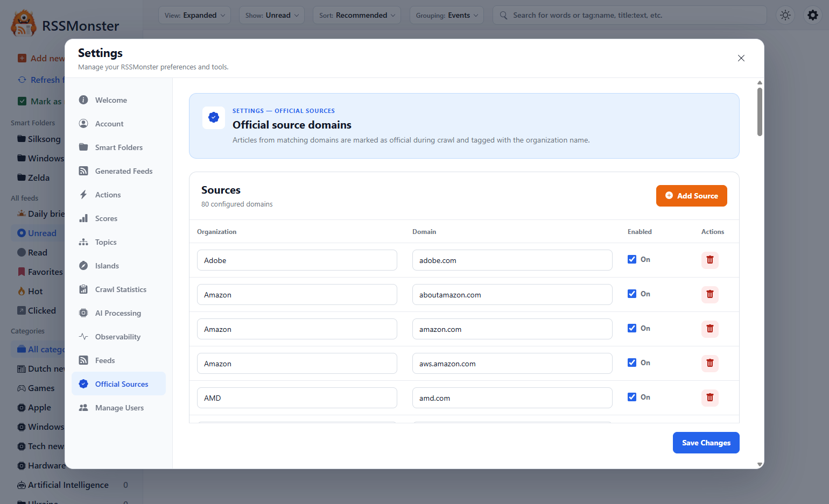Click the Account user icon

[83, 124]
